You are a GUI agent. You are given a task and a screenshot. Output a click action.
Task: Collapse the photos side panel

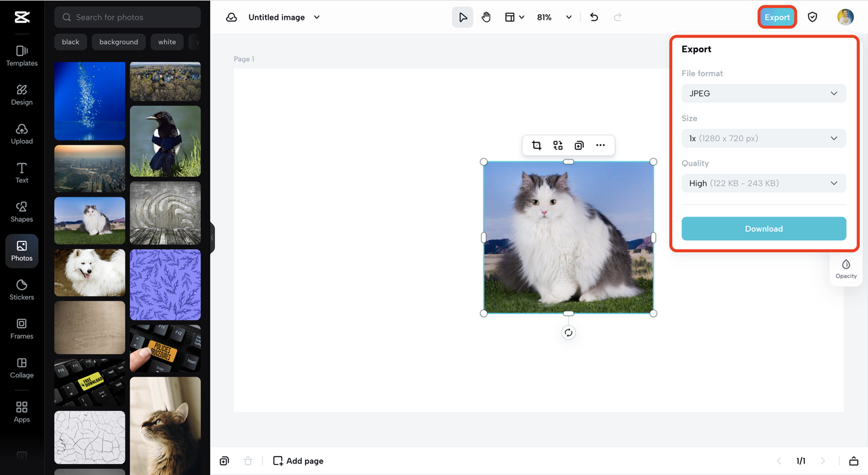(x=212, y=237)
